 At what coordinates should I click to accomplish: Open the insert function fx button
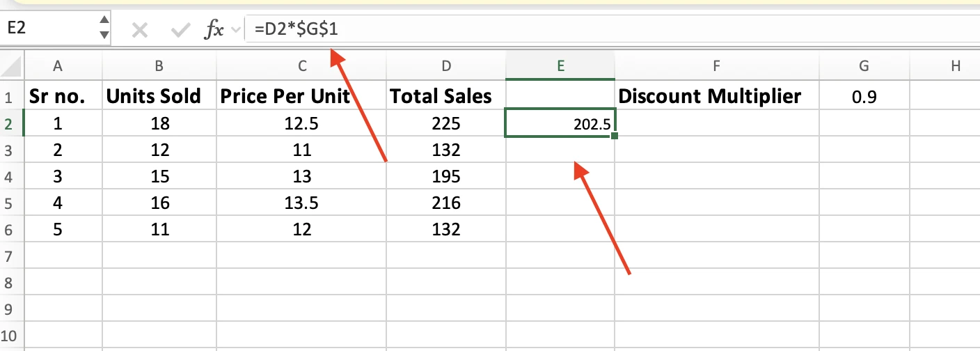pos(213,29)
